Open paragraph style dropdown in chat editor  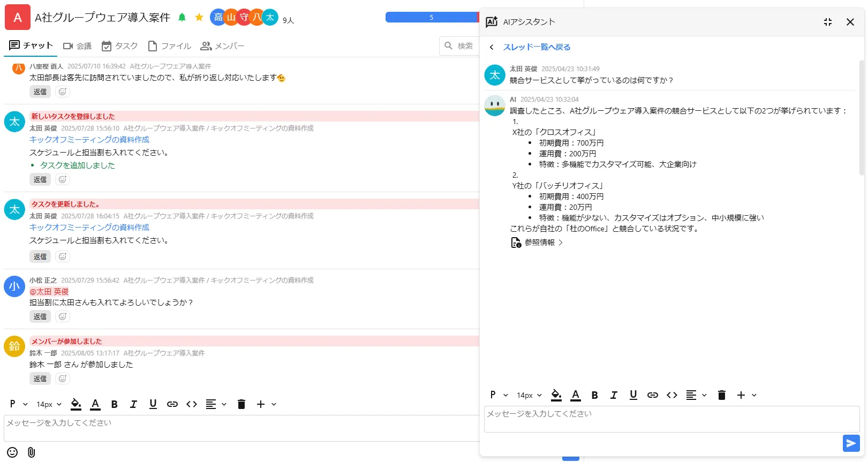pos(18,404)
